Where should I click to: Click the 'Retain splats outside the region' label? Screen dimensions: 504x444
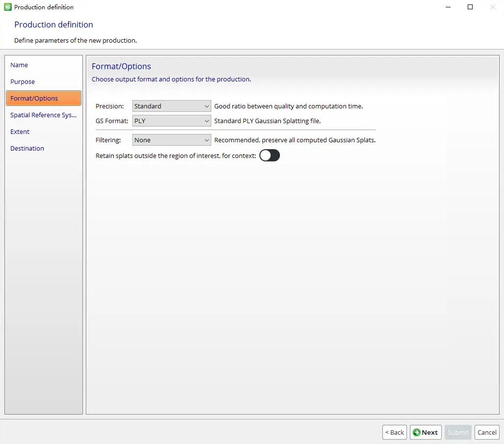pyautogui.click(x=176, y=156)
